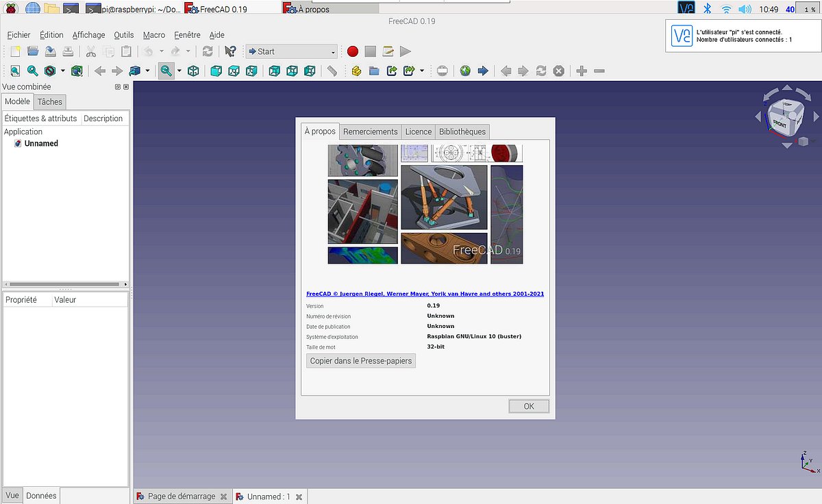Open the link actions dropdown arrow
Viewport: 822px width, 504px height.
tap(422, 71)
